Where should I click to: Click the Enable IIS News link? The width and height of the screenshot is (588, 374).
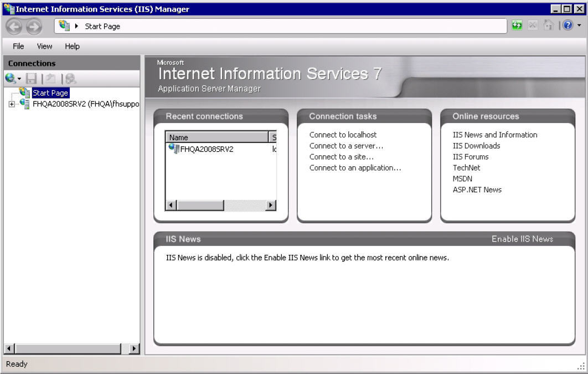click(522, 239)
